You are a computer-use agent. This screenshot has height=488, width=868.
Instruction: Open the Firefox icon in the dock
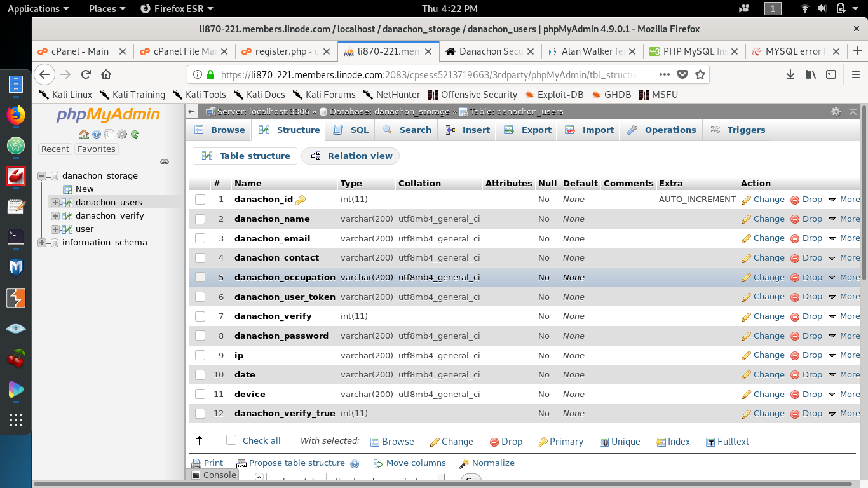pos(16,114)
